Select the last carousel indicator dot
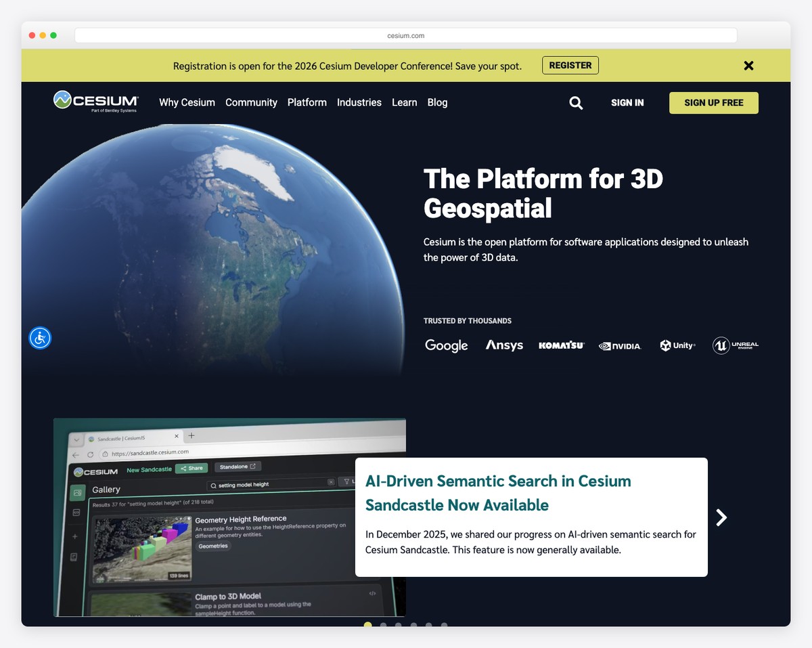This screenshot has height=648, width=812. coord(444,625)
